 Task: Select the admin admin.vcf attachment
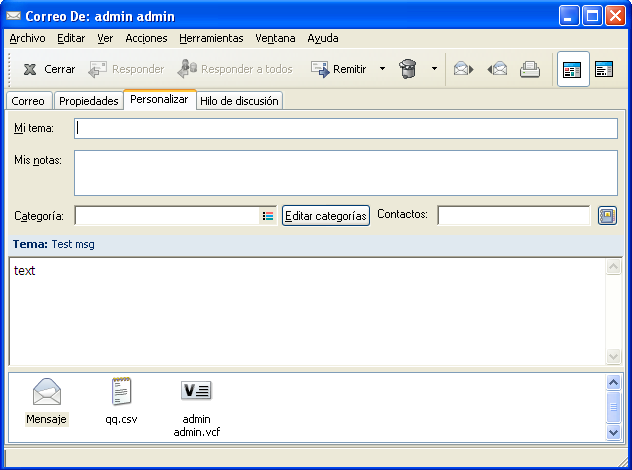tap(196, 409)
